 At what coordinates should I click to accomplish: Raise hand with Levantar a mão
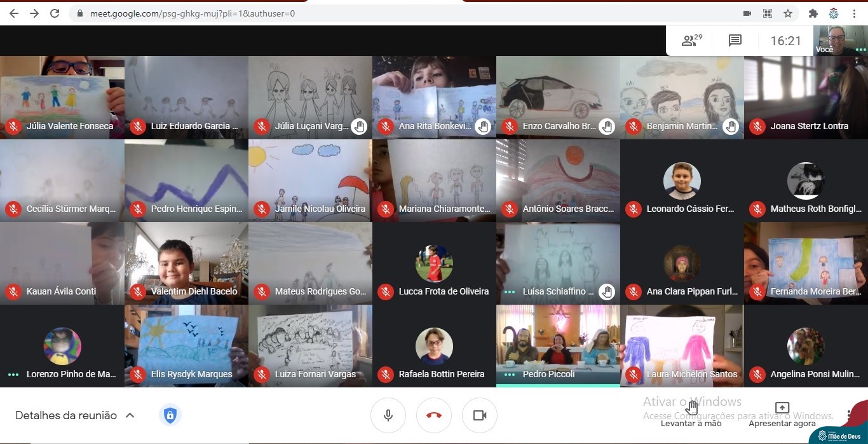point(691,414)
